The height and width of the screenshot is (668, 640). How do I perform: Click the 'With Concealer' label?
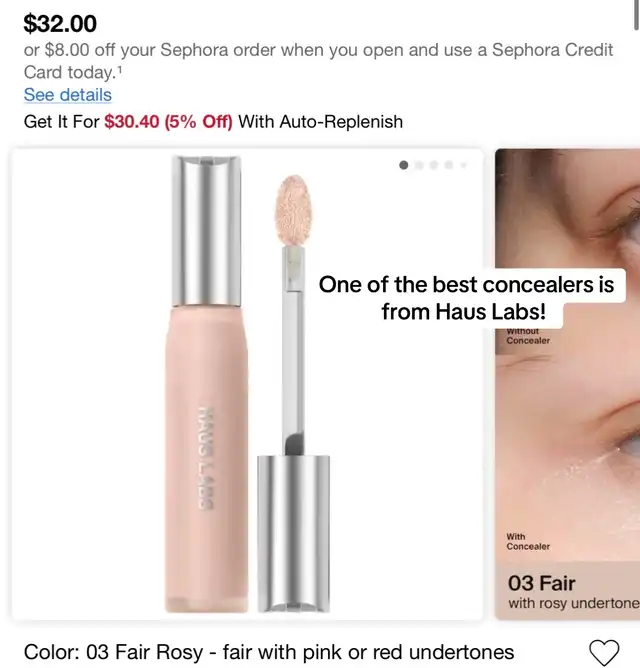tap(528, 541)
